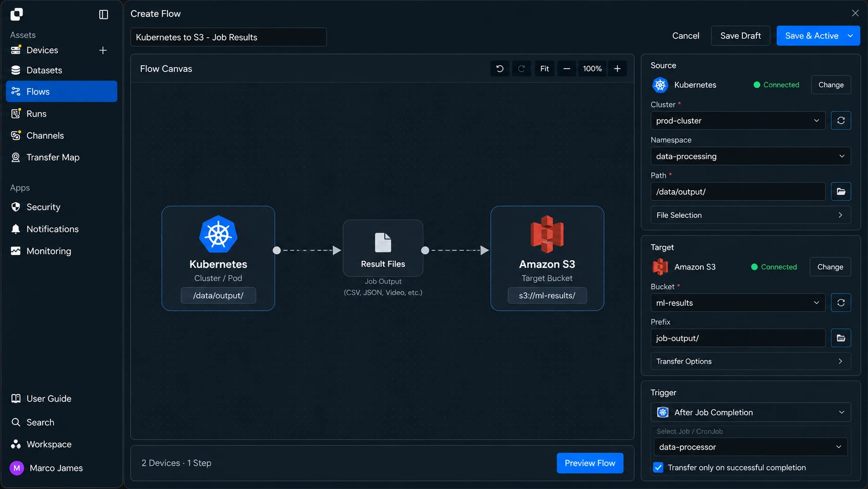This screenshot has height=489, width=868.
Task: Open Monitoring in the sidebar
Action: [61, 251]
